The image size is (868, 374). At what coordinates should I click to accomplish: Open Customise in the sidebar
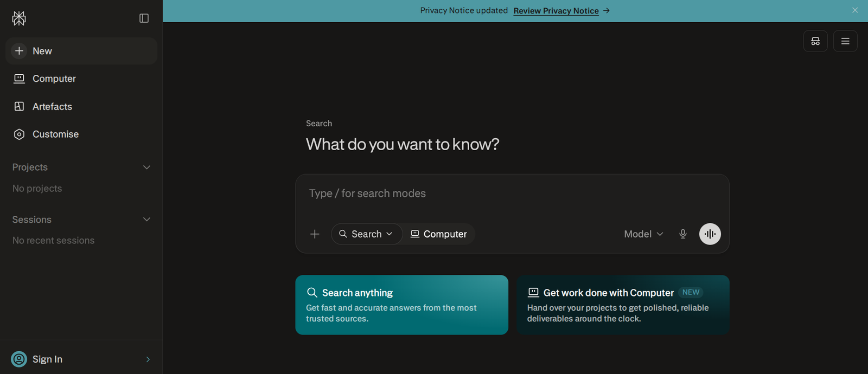coord(81,134)
